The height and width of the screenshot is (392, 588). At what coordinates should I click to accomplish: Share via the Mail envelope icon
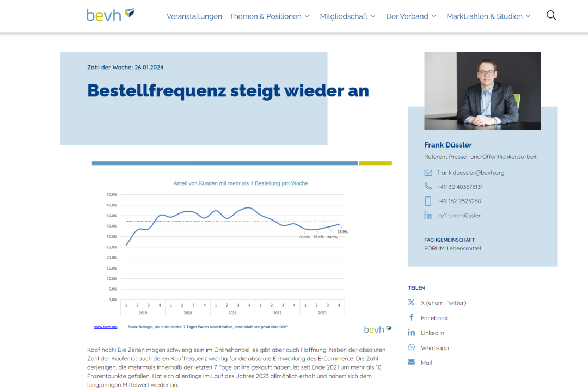pos(412,363)
